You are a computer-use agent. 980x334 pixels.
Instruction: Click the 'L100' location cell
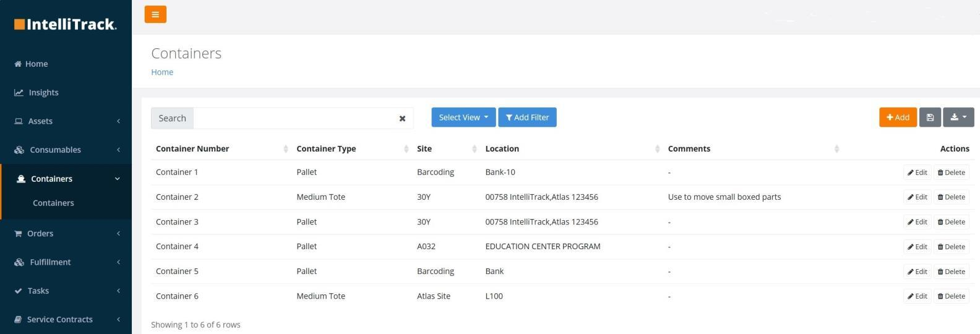pos(494,296)
